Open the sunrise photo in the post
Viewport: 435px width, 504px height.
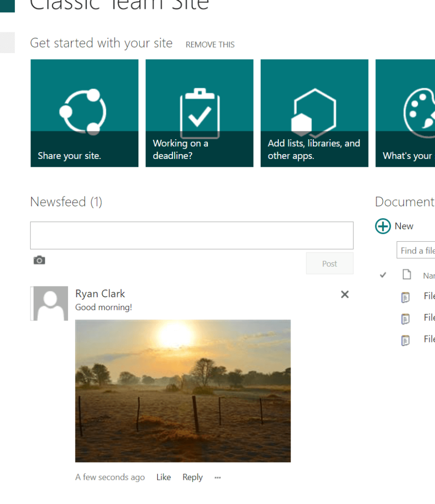pyautogui.click(x=183, y=391)
